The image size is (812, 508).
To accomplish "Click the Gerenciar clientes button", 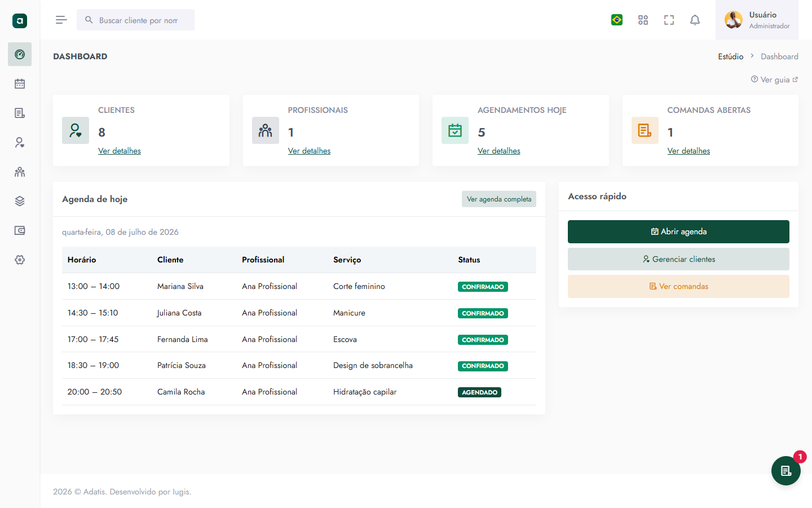I will click(678, 259).
